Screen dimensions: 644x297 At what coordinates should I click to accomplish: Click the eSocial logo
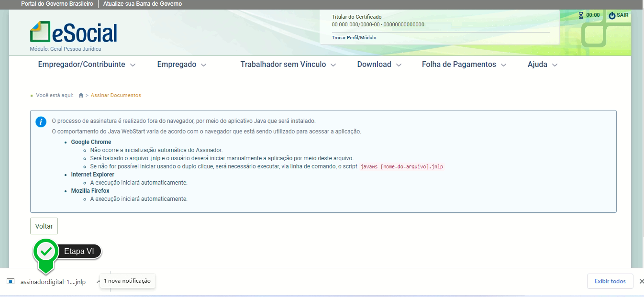tap(73, 33)
